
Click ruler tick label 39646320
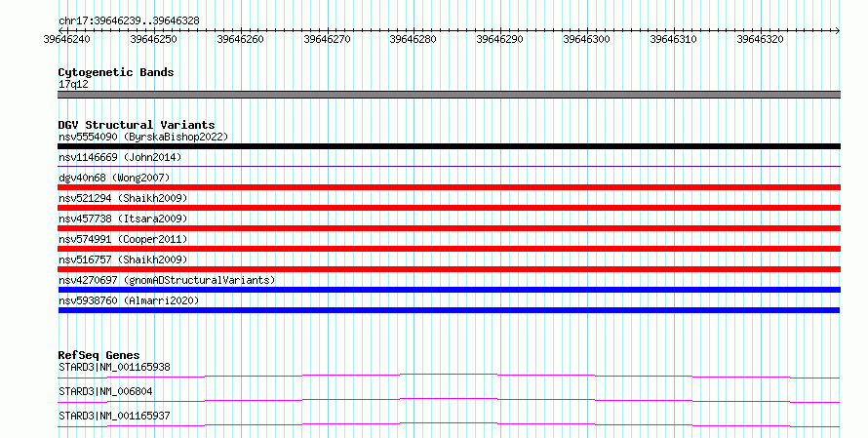click(760, 39)
